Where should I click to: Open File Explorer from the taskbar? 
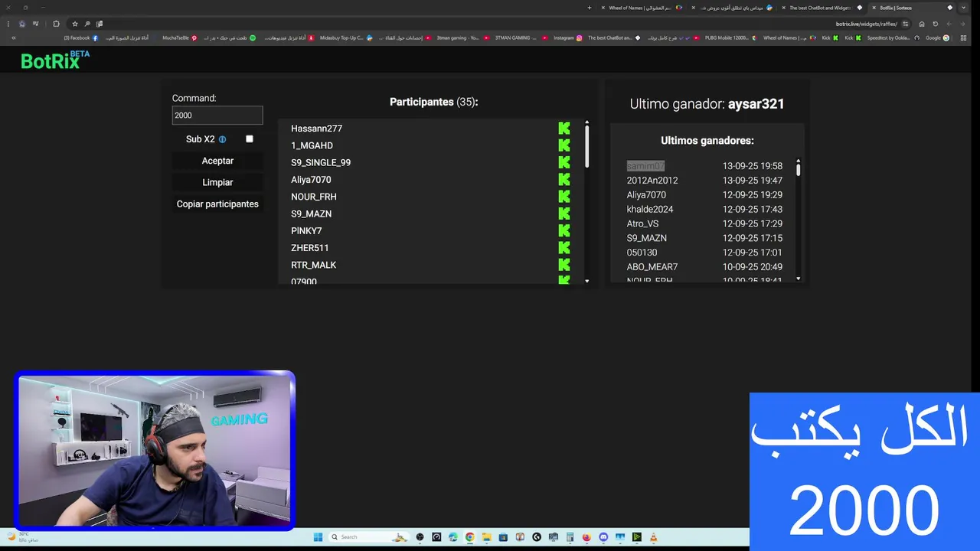tap(486, 537)
